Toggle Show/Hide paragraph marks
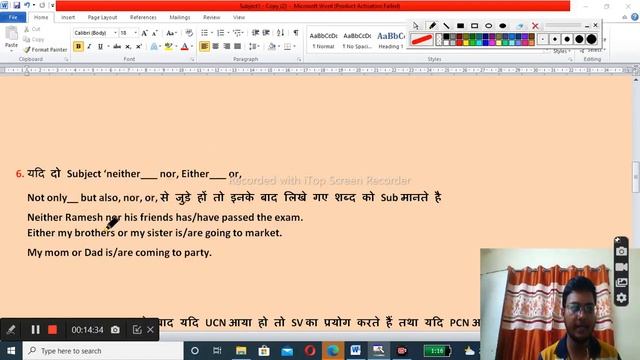The width and height of the screenshot is (640, 360). (x=296, y=33)
